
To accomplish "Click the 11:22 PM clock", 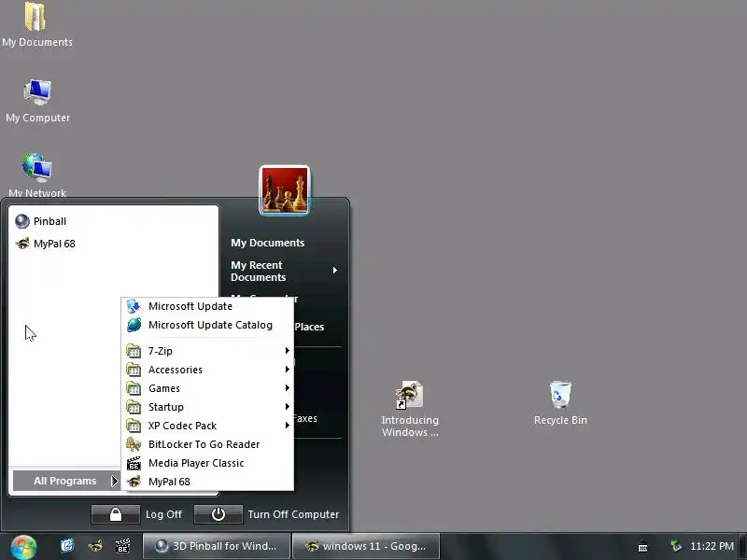I will tap(712, 546).
